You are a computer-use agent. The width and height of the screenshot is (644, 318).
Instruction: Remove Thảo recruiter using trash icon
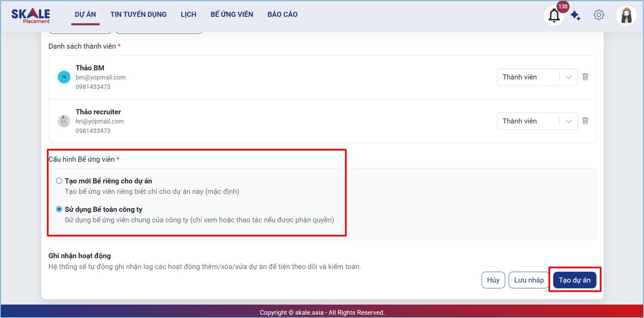pos(585,121)
